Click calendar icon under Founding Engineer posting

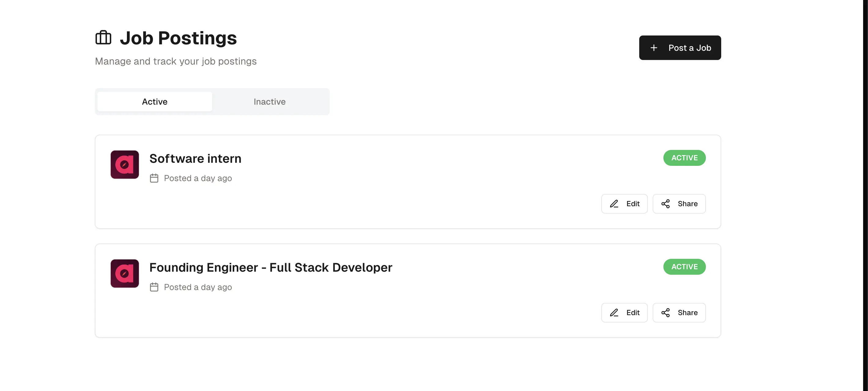pyautogui.click(x=154, y=287)
